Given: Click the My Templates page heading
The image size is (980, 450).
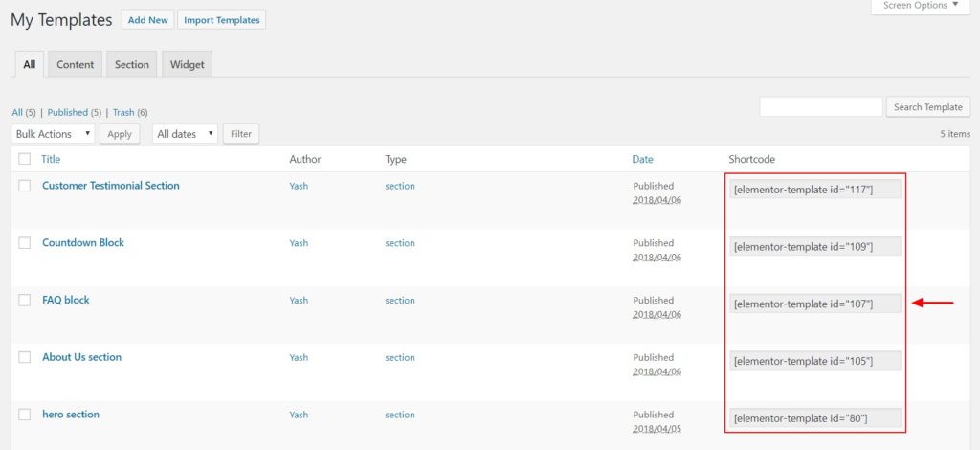Looking at the screenshot, I should (x=61, y=20).
